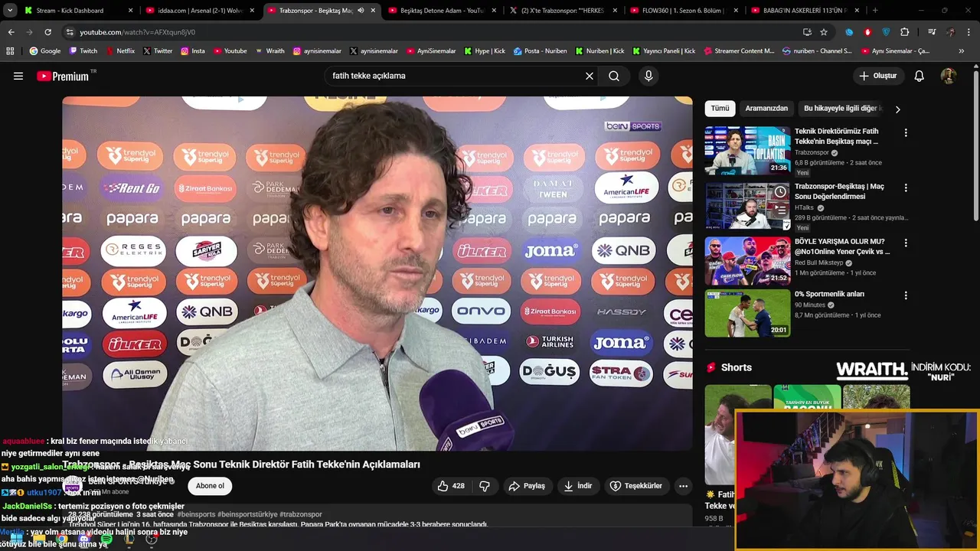
Task: Select 'Bu hikayeyle ilgili diğer' chip
Action: click(x=842, y=109)
